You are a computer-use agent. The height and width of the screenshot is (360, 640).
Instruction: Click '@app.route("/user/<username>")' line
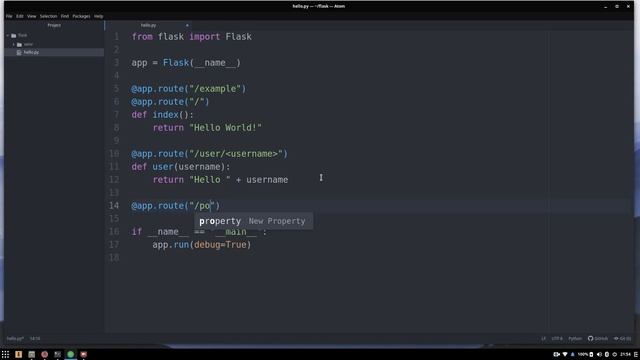pos(209,154)
